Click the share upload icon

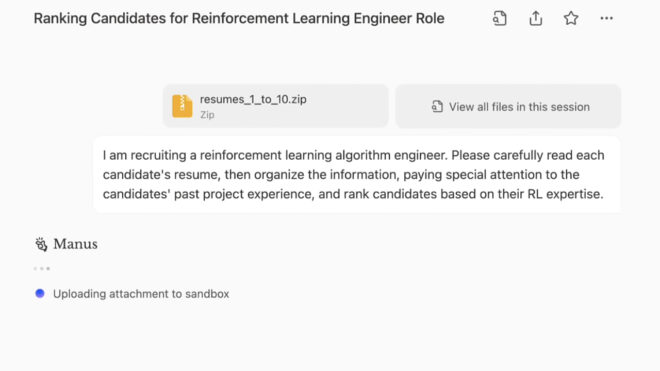(535, 18)
